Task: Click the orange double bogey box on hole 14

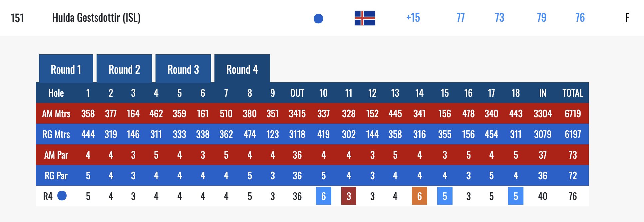Action: [x=419, y=196]
